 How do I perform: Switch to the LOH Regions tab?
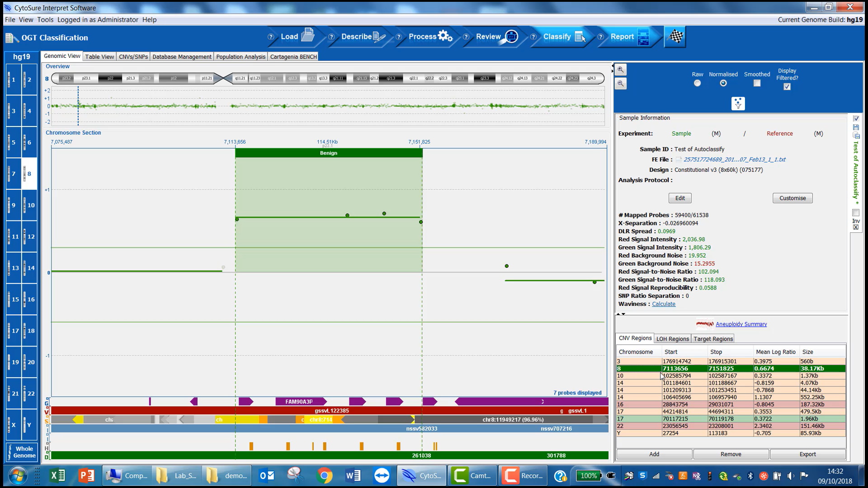pos(672,338)
